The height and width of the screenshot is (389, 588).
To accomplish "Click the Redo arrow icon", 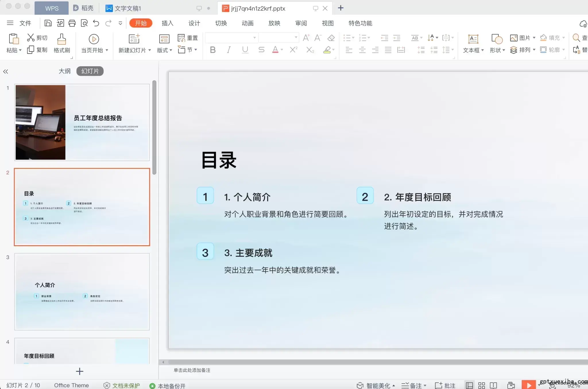I will 108,23.
